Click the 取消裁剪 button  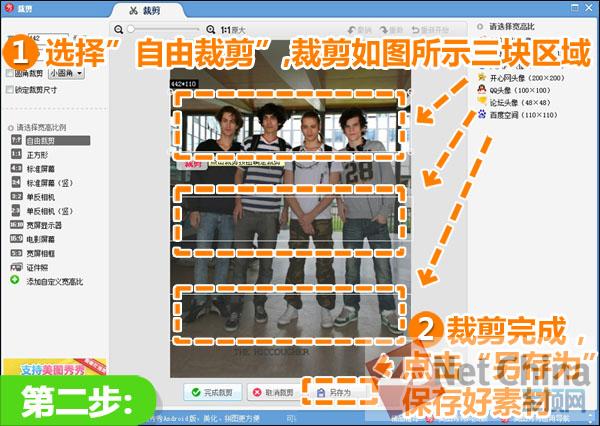click(x=274, y=392)
